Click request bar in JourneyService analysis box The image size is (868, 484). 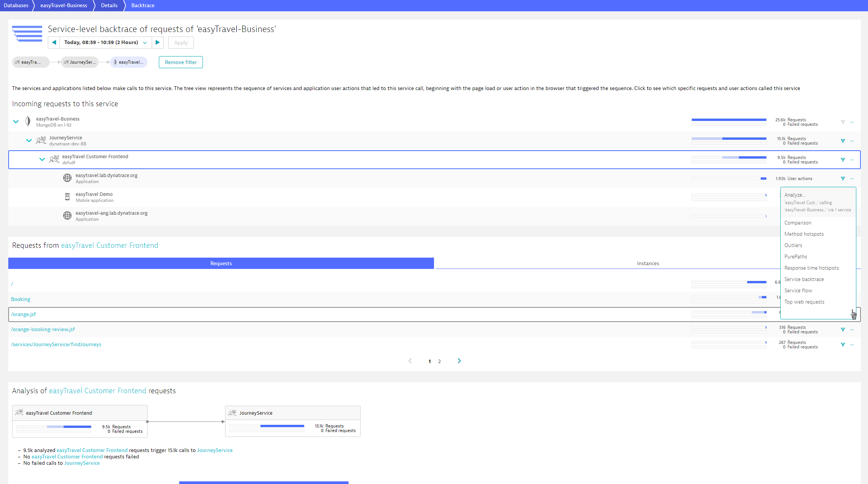click(x=267, y=426)
